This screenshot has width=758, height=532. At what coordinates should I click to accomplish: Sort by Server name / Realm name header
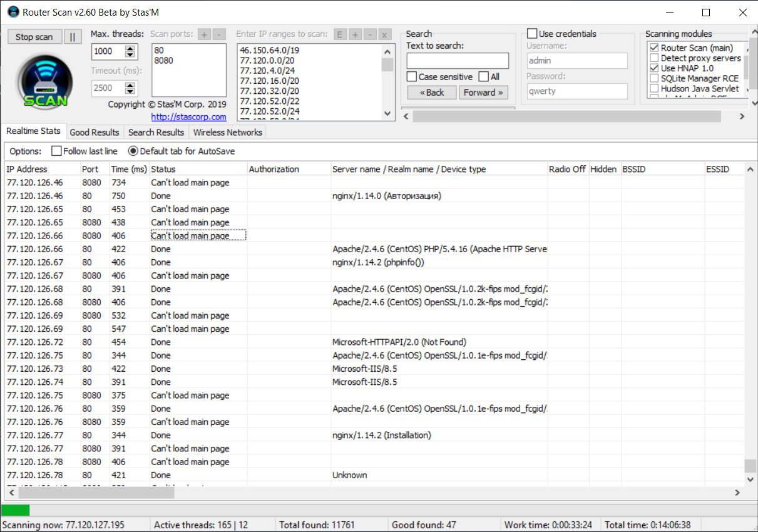tap(438, 169)
